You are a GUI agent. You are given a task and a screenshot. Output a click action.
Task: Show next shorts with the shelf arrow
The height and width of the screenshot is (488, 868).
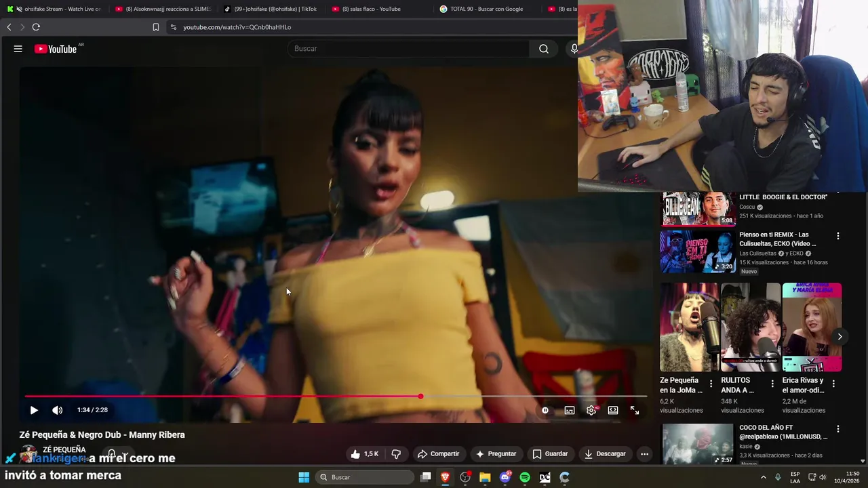point(840,337)
